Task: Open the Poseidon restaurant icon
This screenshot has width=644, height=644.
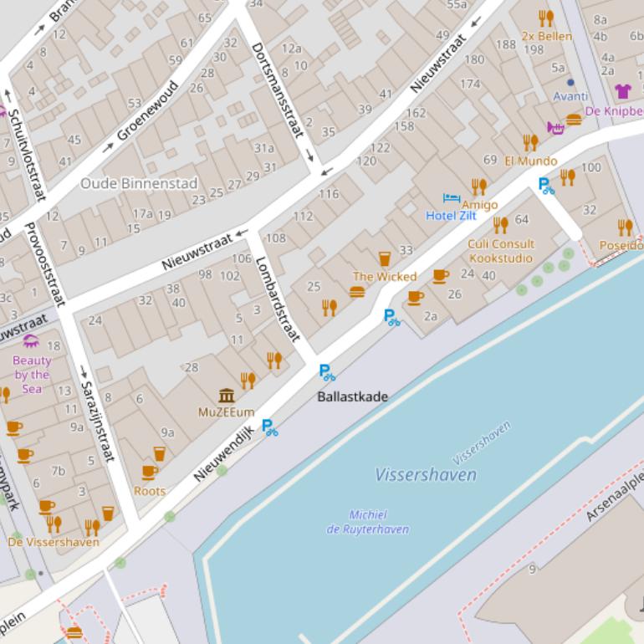Action: [x=625, y=227]
